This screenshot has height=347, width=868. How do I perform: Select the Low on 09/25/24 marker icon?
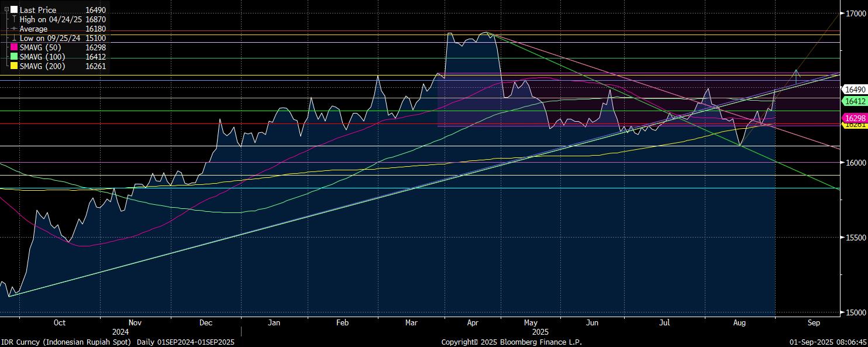click(x=14, y=38)
